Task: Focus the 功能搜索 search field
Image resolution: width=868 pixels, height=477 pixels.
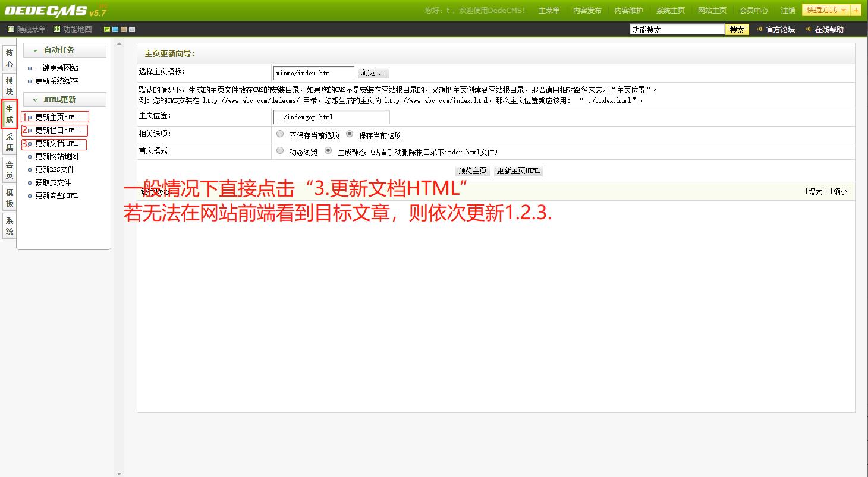Action: pos(677,29)
